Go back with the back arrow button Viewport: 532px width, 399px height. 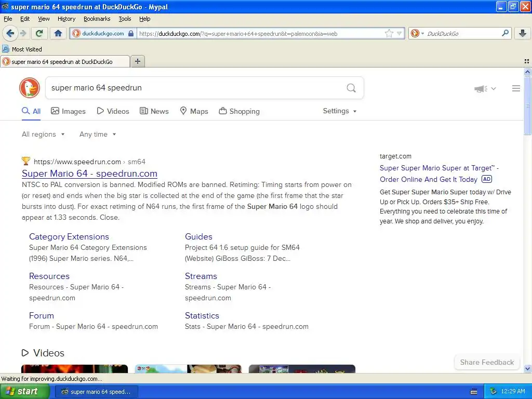10,33
